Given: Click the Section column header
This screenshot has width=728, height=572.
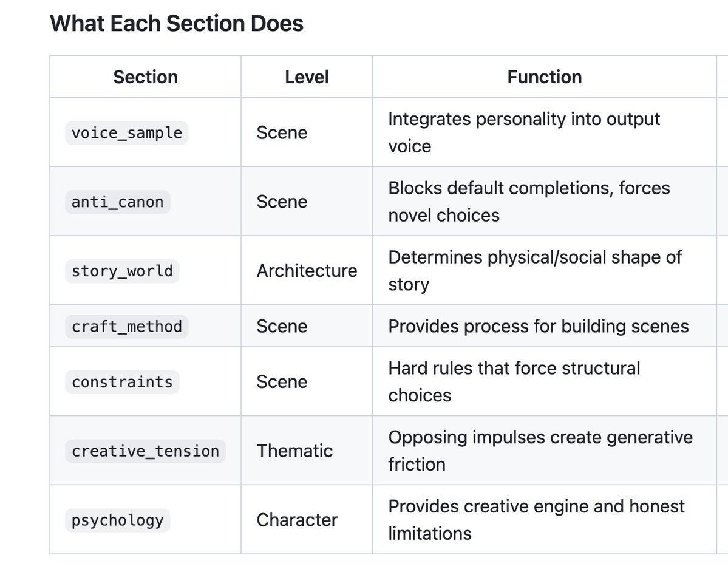Looking at the screenshot, I should point(146,77).
